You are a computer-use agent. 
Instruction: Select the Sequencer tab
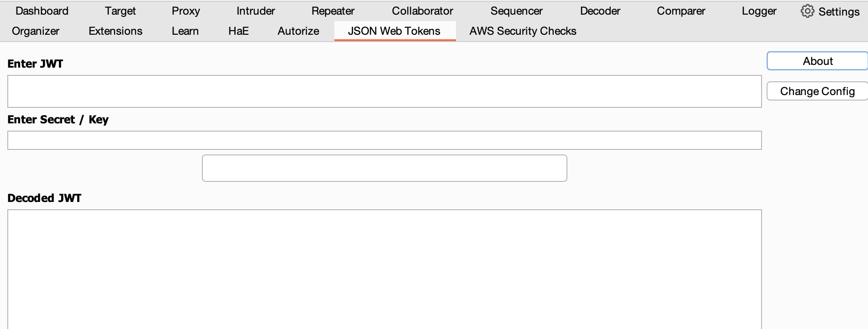[x=516, y=11]
